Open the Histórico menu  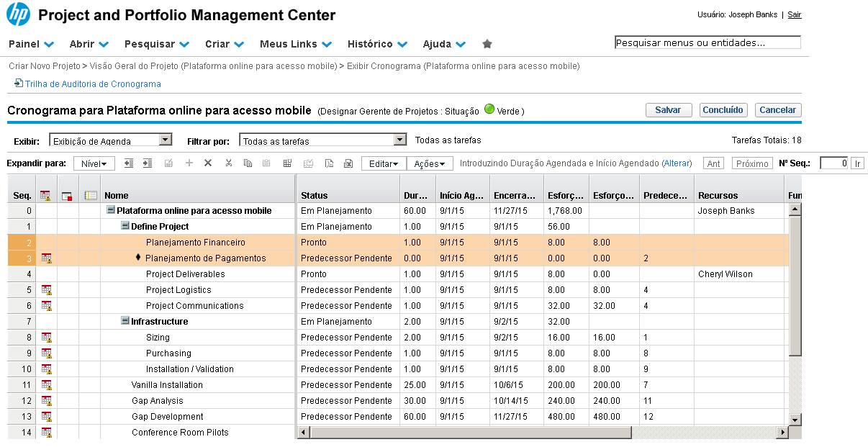pos(377,44)
